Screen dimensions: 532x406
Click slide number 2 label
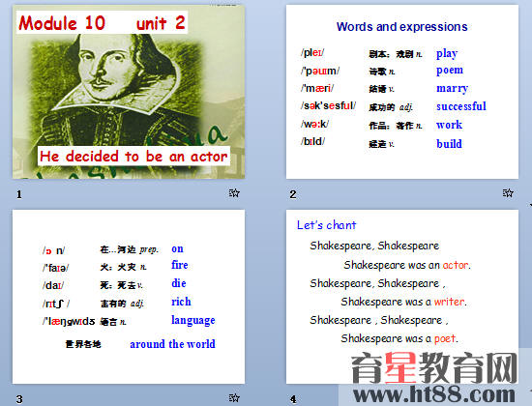(293, 194)
